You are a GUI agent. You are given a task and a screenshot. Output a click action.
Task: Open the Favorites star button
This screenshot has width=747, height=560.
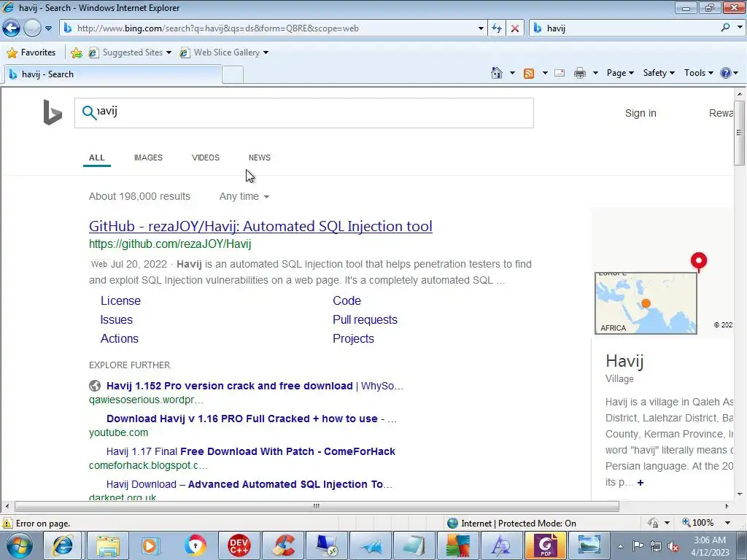(31, 52)
